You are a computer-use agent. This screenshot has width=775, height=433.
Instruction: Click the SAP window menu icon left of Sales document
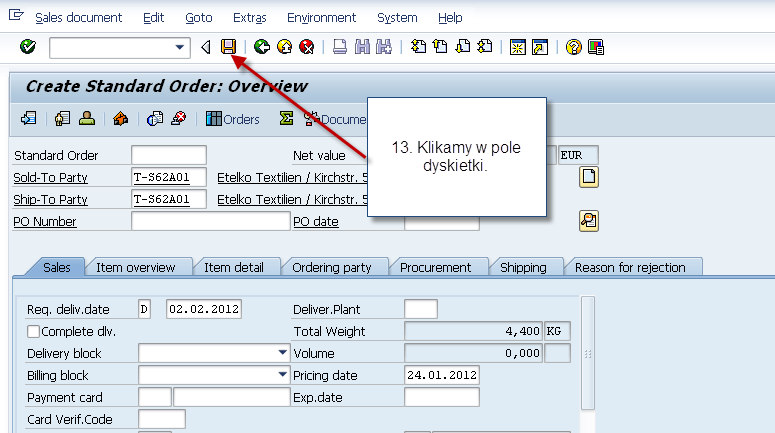tap(16, 15)
